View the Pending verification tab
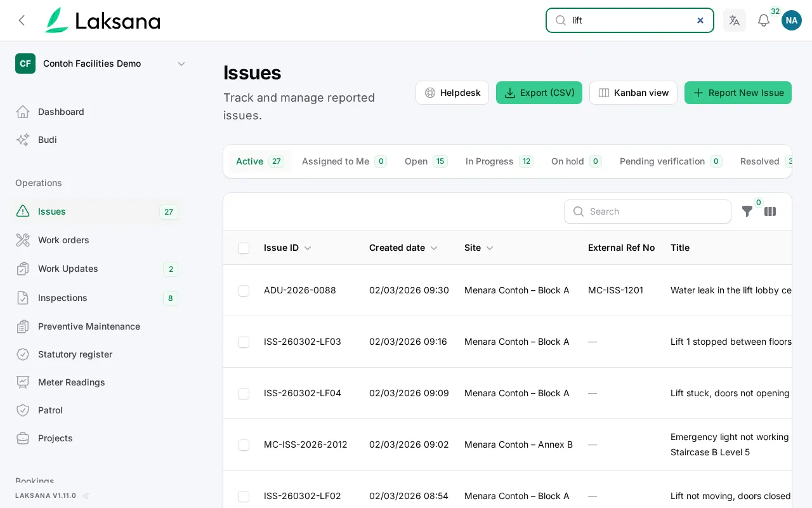The height and width of the screenshot is (508, 812). (671, 161)
